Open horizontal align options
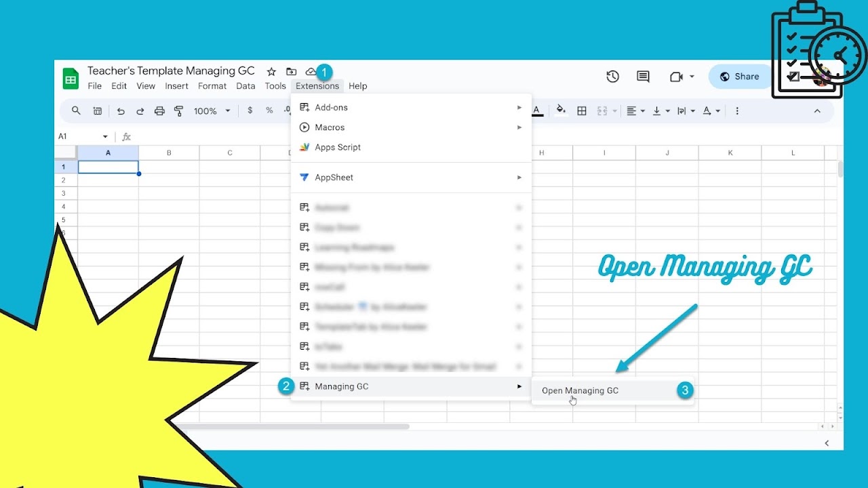Viewport: 868px width, 488px height. 635,110
